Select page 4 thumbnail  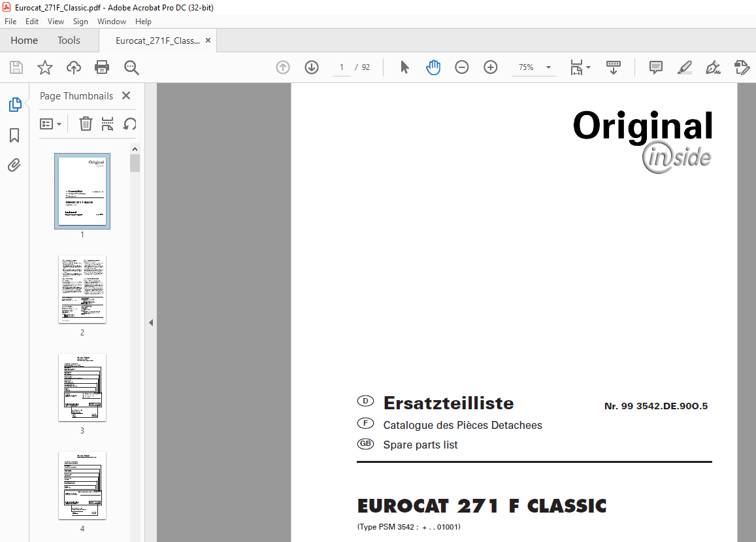[82, 486]
